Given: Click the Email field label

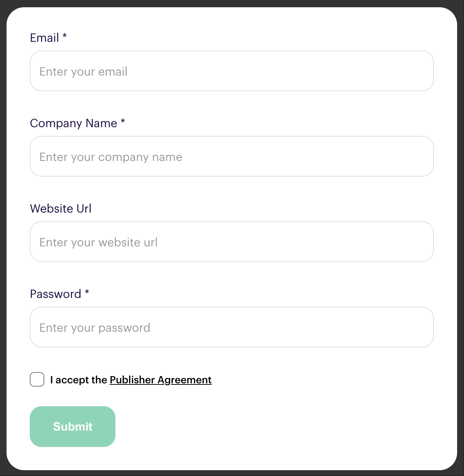Looking at the screenshot, I should click(44, 38).
